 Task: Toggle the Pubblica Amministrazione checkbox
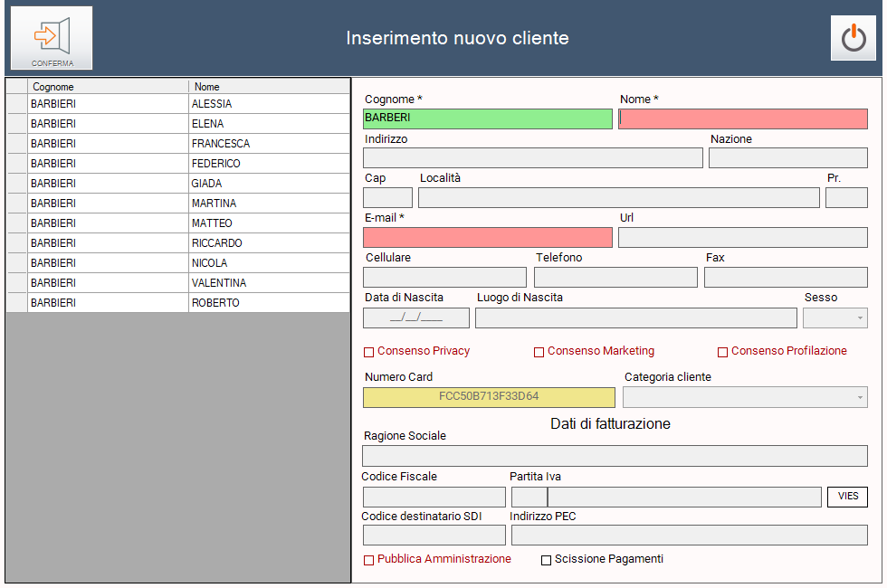(369, 560)
